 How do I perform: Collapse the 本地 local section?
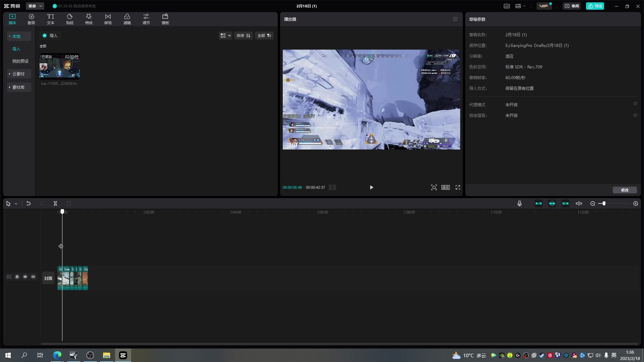[x=19, y=36]
